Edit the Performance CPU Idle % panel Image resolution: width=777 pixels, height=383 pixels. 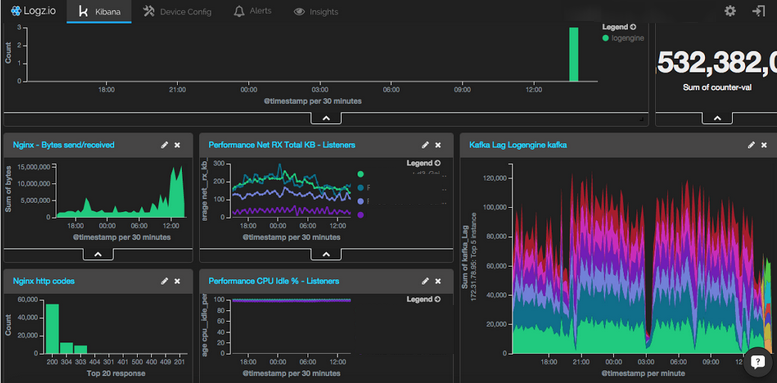point(425,281)
